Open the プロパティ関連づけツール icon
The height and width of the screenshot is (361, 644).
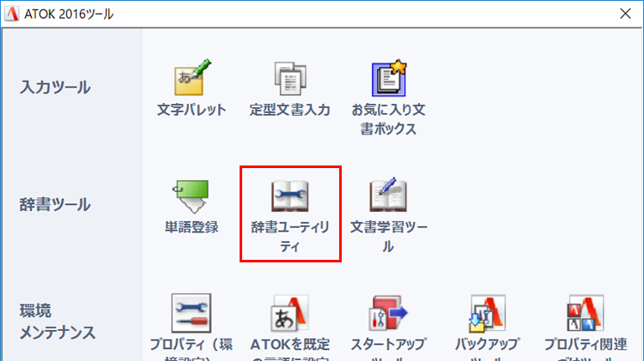click(586, 314)
